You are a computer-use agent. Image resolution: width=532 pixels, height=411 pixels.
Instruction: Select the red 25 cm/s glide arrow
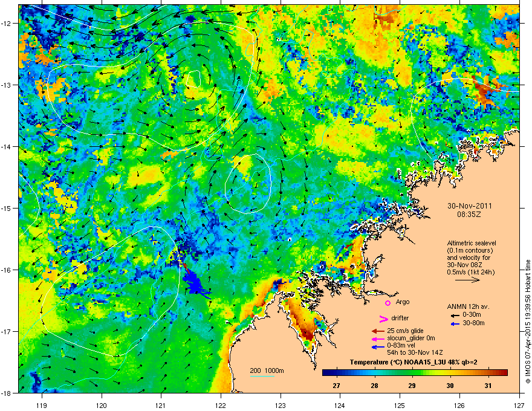click(378, 331)
